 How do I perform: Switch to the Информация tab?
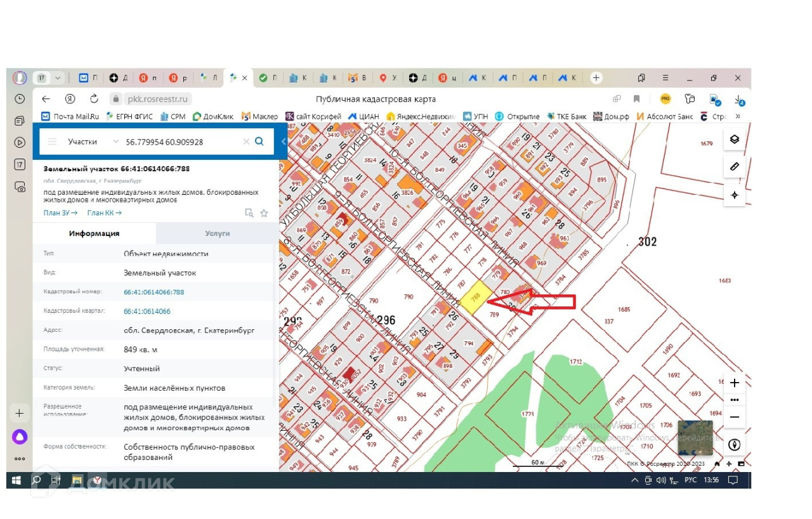click(94, 233)
